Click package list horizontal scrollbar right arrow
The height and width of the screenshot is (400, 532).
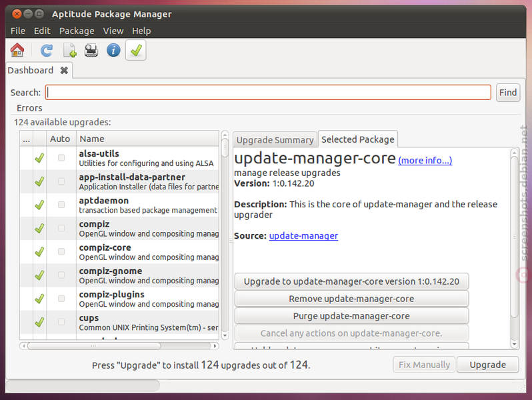[x=215, y=346]
